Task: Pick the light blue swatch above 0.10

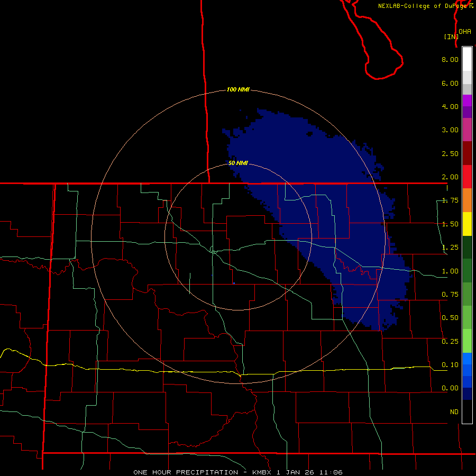Action: [x=467, y=359]
